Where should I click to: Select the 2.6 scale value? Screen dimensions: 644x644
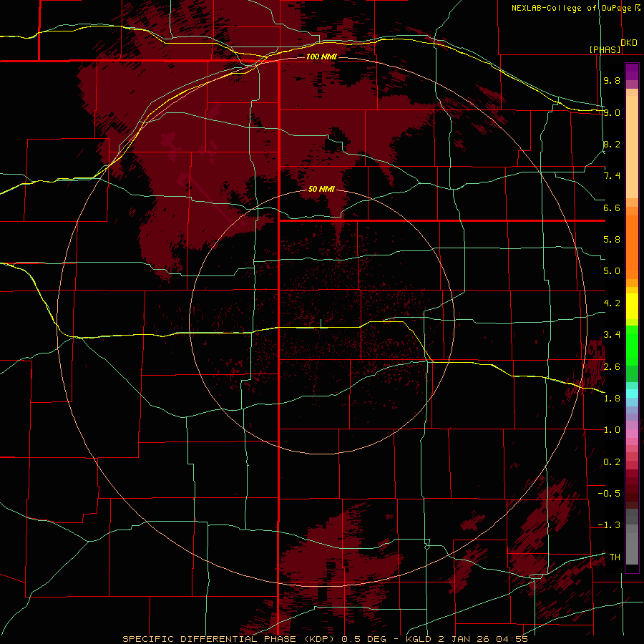(612, 367)
